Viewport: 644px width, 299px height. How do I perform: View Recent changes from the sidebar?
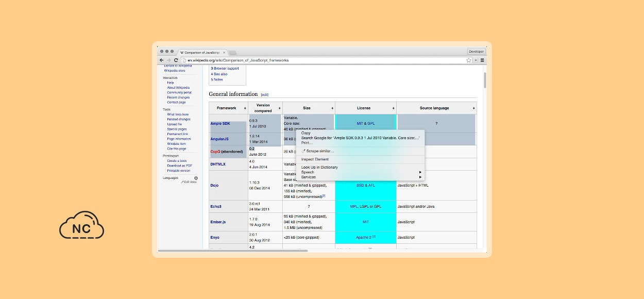tap(178, 97)
